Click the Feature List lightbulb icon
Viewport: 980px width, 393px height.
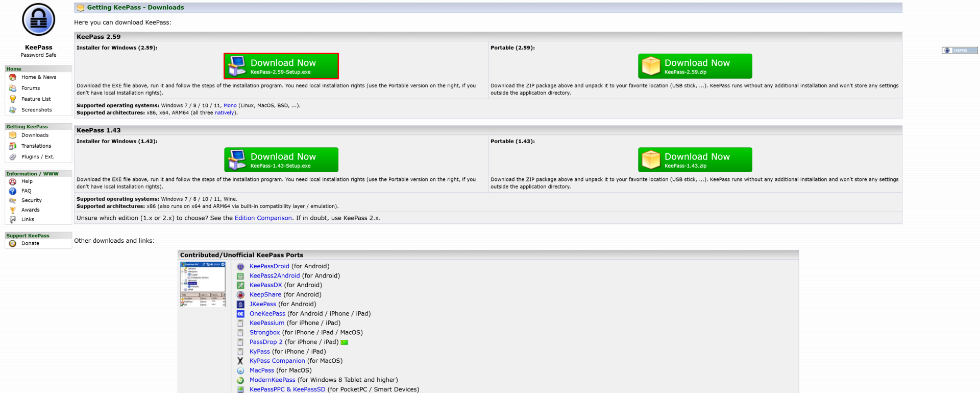(13, 99)
